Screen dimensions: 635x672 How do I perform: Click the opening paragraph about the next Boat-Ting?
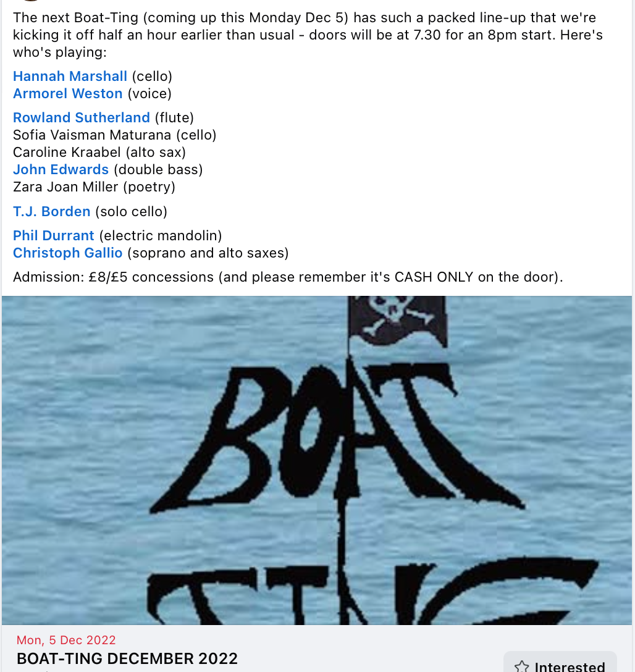coord(308,35)
